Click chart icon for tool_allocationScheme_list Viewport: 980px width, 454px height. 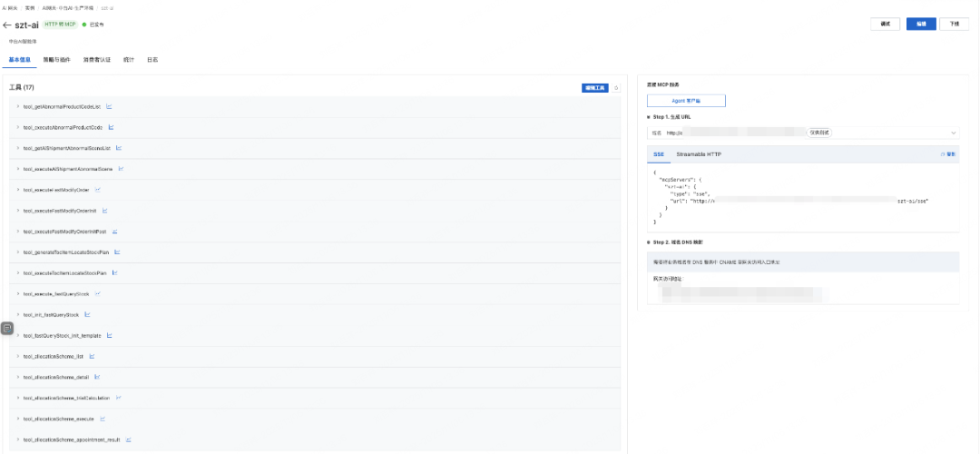pos(92,356)
